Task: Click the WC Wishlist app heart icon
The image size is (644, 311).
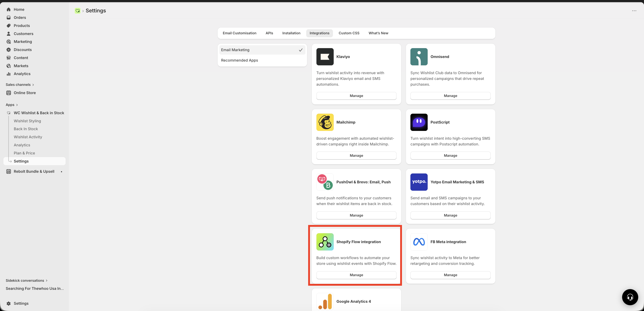Action: [x=8, y=113]
